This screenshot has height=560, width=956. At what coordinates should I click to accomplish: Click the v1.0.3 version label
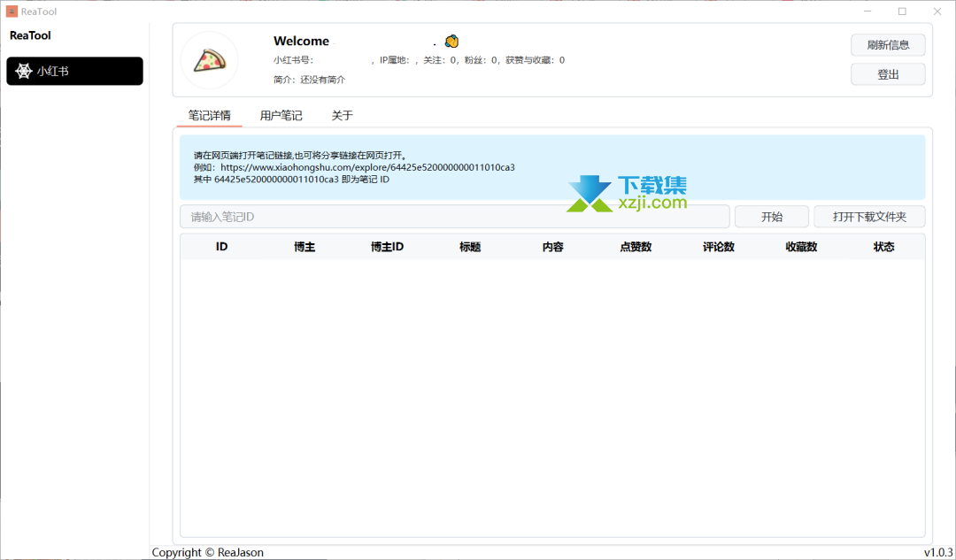click(x=938, y=552)
